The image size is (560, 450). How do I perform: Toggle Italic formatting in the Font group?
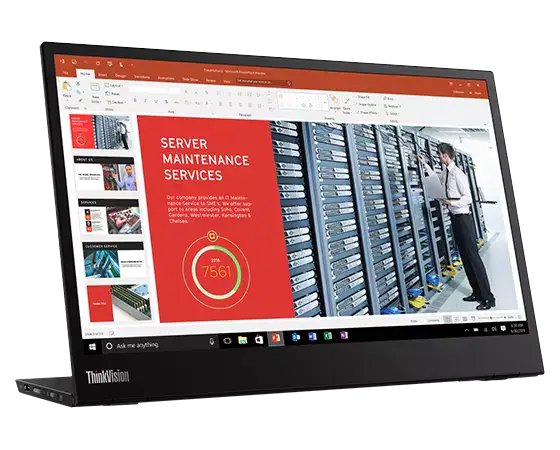(145, 101)
